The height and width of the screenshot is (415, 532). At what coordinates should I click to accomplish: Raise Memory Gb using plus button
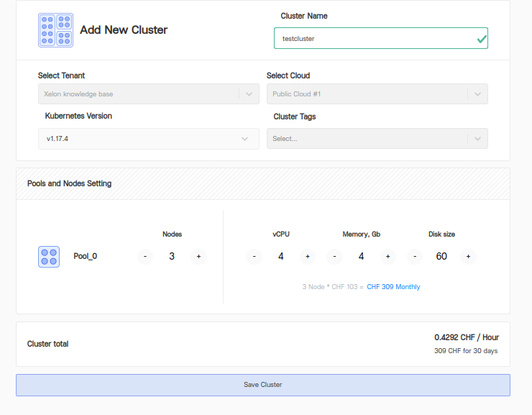pos(387,257)
